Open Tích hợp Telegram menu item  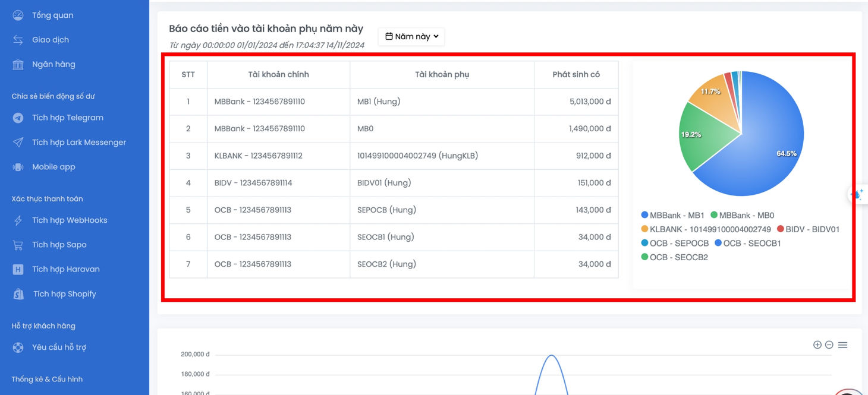(68, 118)
